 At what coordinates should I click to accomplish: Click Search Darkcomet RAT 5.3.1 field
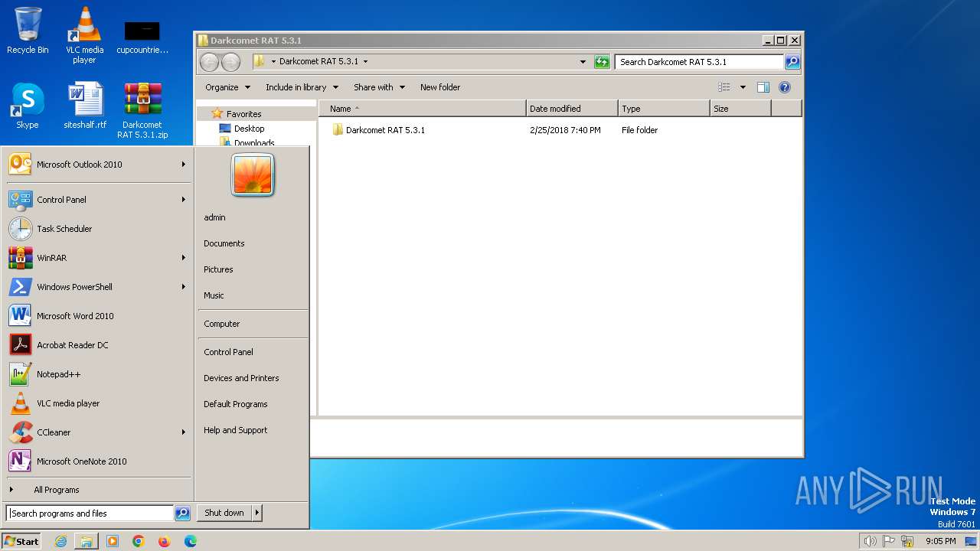point(699,62)
